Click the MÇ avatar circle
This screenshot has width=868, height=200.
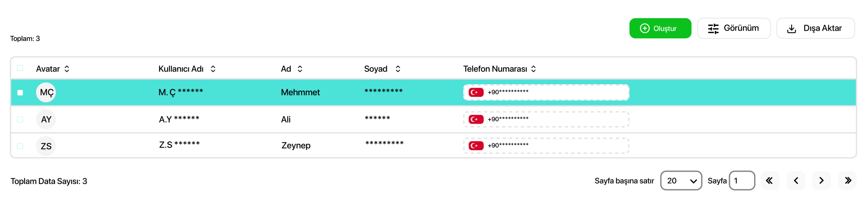pyautogui.click(x=46, y=92)
